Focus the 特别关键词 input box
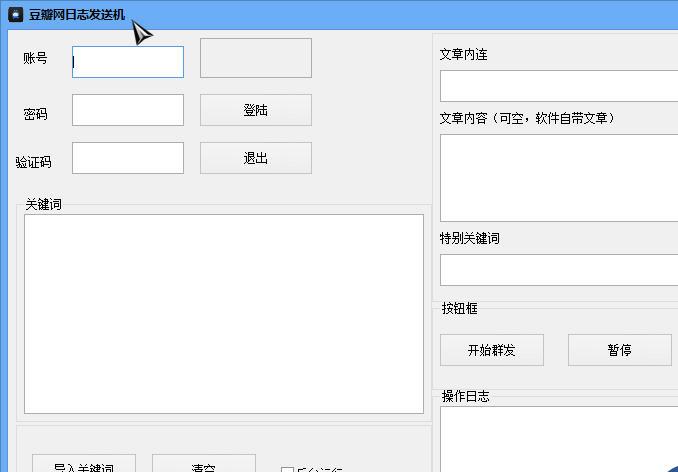Viewport: 678px width, 472px height. pos(558,270)
